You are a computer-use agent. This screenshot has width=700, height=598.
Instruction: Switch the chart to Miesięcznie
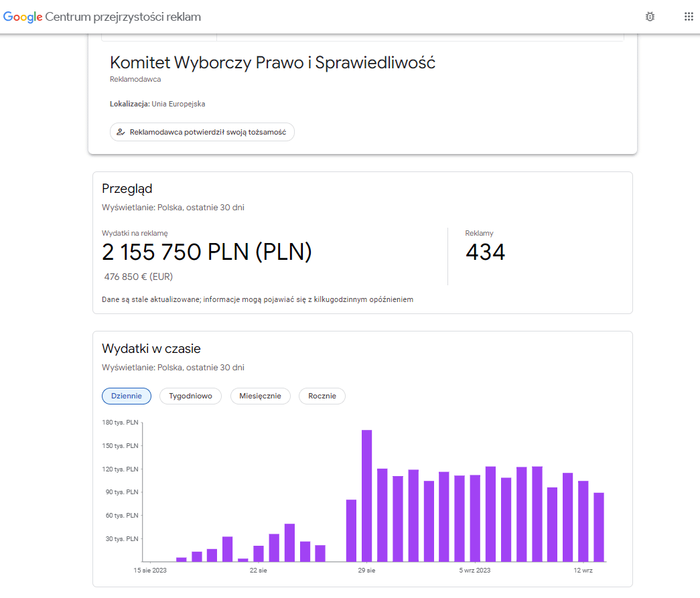click(x=261, y=396)
